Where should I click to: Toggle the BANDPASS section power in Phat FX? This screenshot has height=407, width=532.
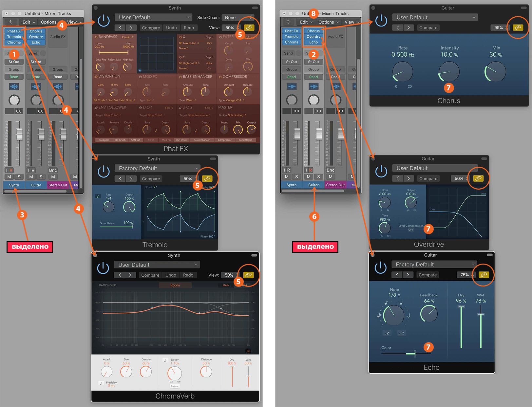click(96, 37)
